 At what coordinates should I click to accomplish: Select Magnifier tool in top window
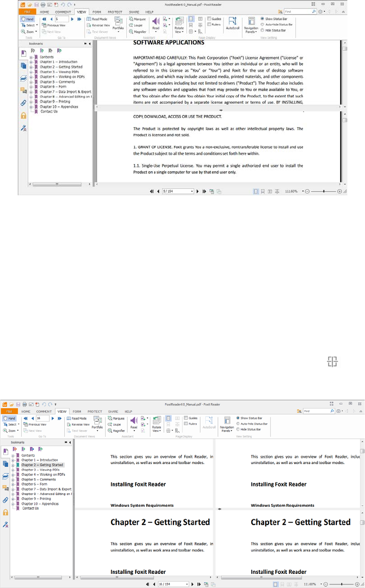coord(138,31)
